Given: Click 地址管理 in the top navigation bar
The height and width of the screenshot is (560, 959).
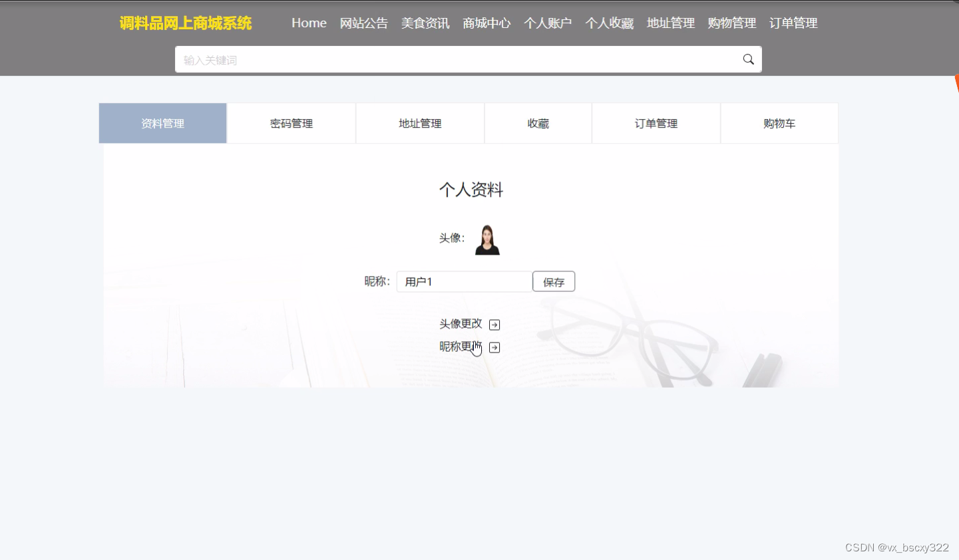Looking at the screenshot, I should coord(671,23).
